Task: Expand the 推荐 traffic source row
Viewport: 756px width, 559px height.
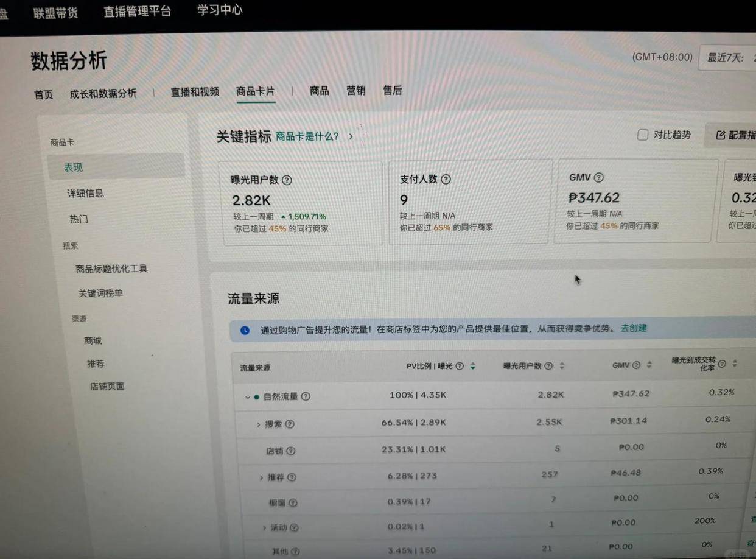Action: click(261, 477)
